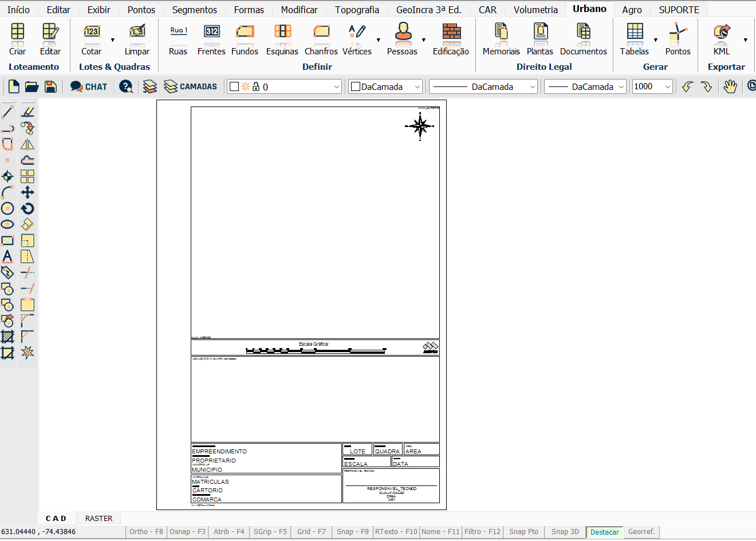Expand the layer 0 dropdown
The image size is (756, 541).
pos(336,87)
